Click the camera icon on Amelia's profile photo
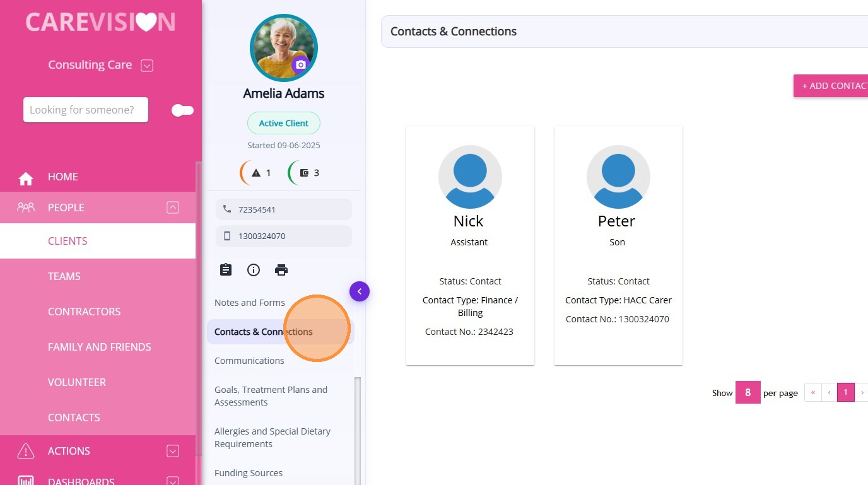 click(x=301, y=65)
